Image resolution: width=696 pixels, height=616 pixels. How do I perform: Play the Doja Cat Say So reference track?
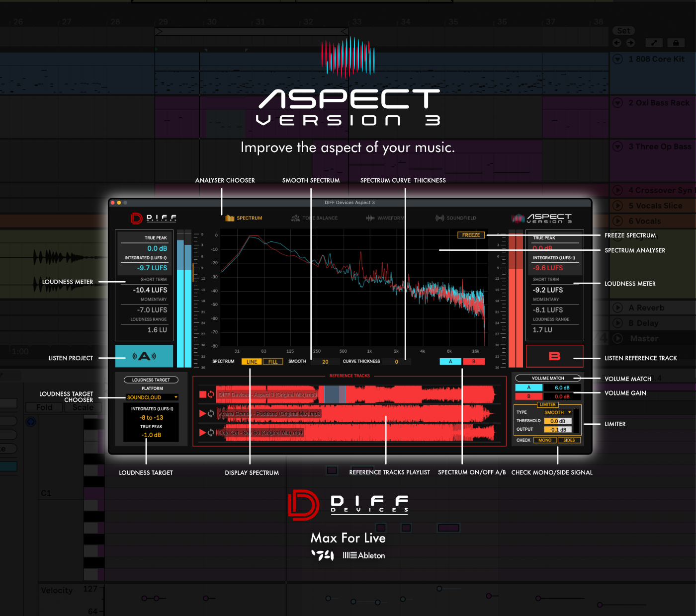[x=203, y=433]
